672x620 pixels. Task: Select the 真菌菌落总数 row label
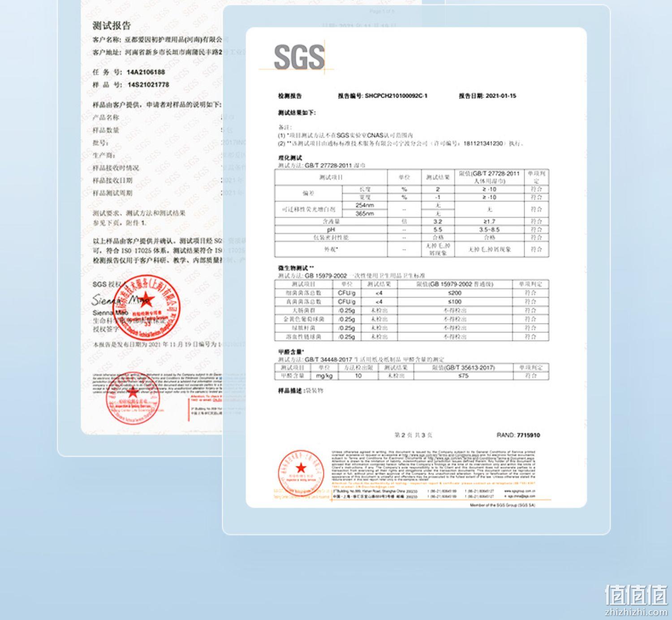(x=303, y=301)
